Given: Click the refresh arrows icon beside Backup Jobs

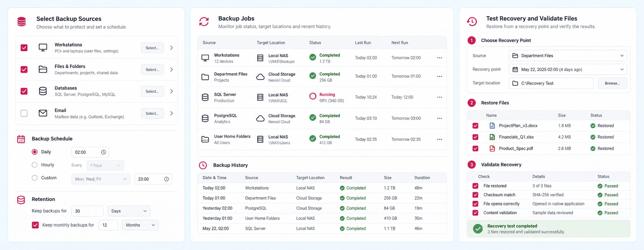Looking at the screenshot, I should 204,22.
